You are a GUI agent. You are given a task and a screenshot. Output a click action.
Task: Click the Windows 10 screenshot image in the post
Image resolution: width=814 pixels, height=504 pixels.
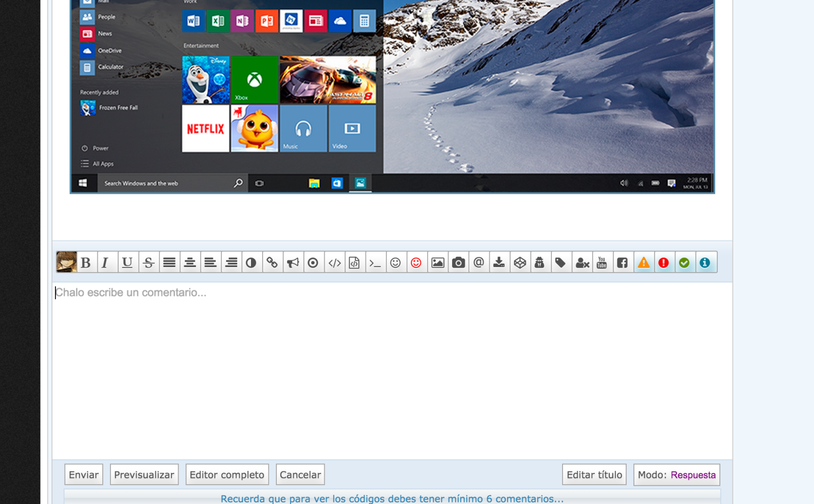(x=392, y=97)
